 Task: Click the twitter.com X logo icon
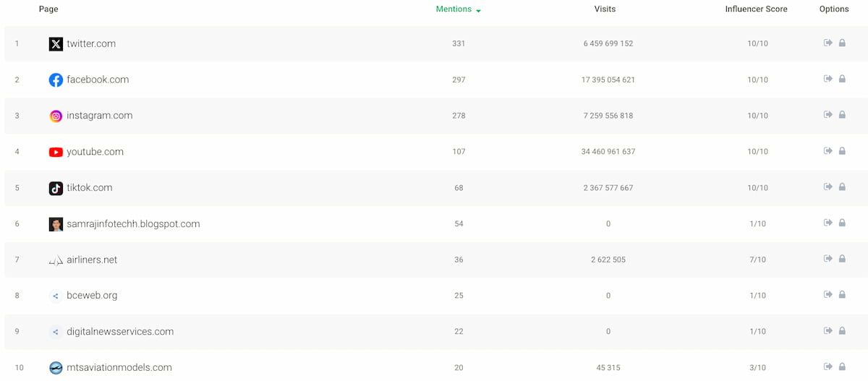pos(56,44)
